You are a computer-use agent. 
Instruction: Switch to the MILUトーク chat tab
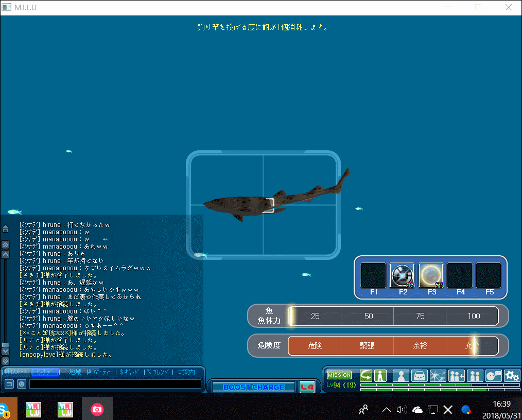[x=15, y=372]
